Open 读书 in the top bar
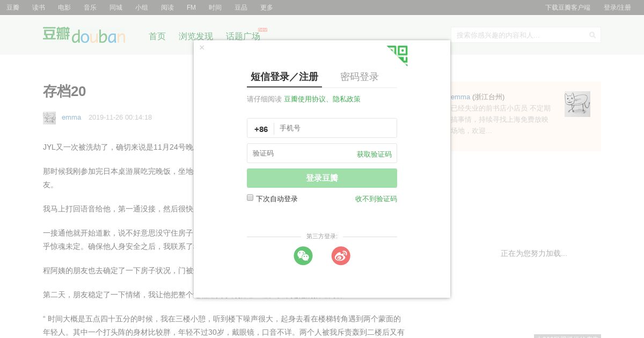 tap(39, 8)
